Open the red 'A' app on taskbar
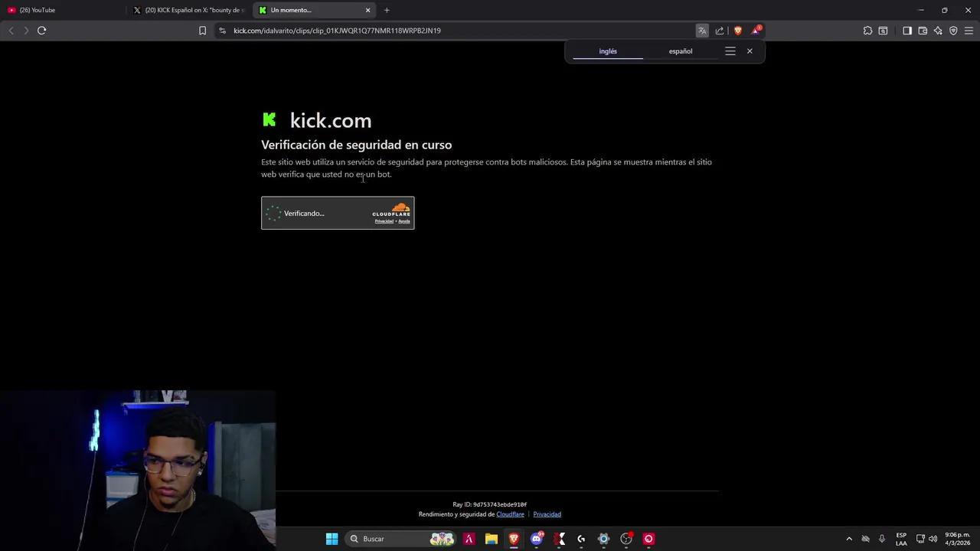This screenshot has height=551, width=980. coord(469,539)
